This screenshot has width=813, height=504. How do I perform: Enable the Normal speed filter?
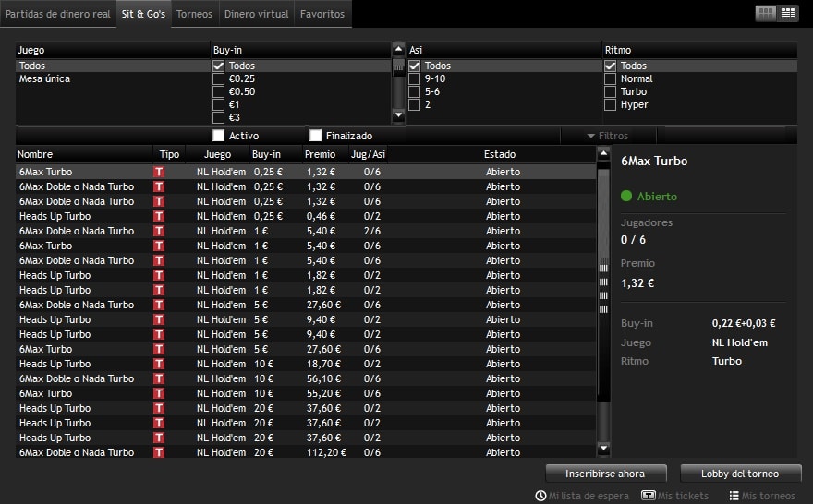point(611,78)
